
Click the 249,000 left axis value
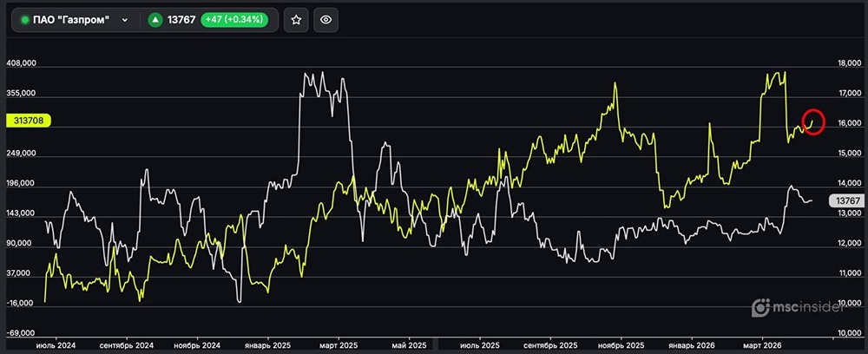pyautogui.click(x=21, y=154)
